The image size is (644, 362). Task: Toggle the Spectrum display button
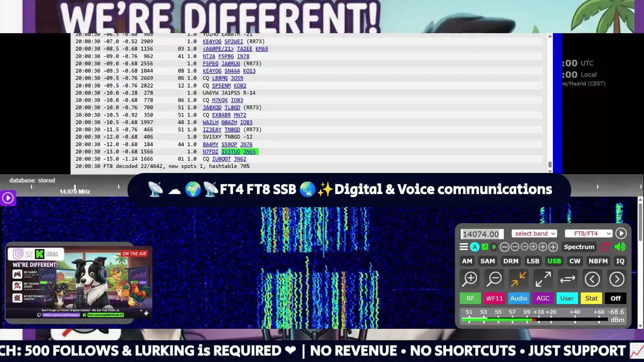579,247
